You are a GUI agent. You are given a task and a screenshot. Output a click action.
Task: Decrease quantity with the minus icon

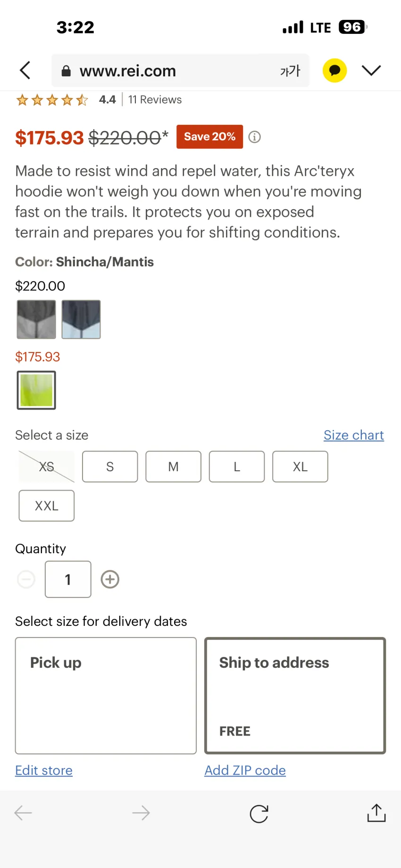coord(26,579)
